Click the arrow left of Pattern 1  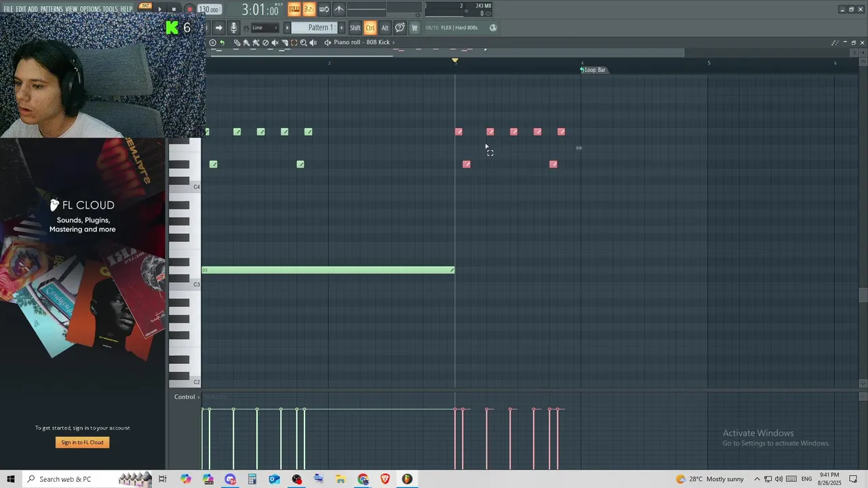coord(287,28)
